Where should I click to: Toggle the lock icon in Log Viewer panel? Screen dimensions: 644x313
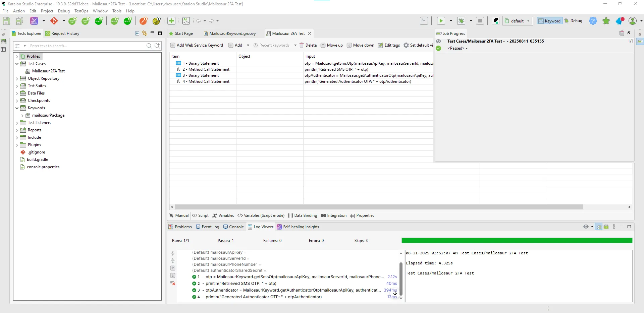606,227
